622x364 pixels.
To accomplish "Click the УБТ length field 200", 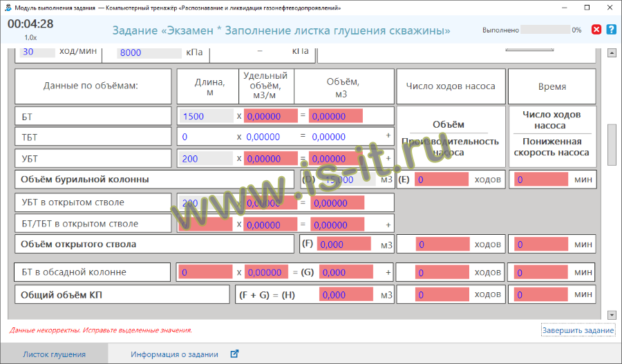I will (x=206, y=159).
